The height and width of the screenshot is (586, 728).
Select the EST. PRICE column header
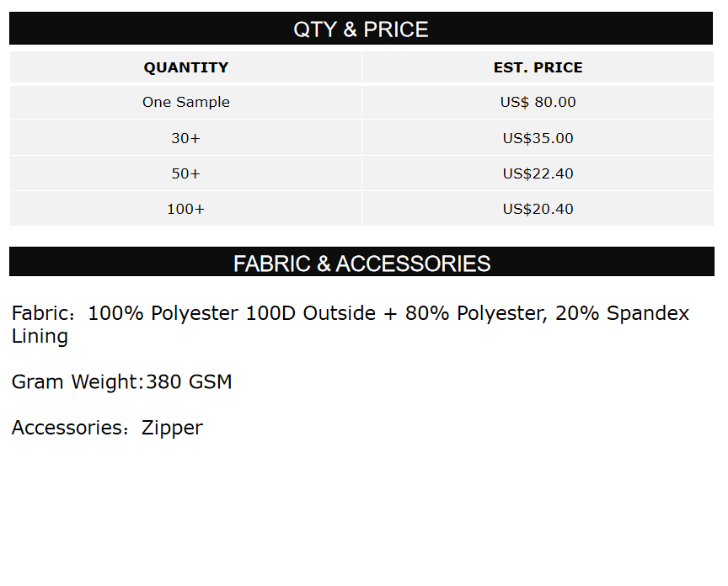pos(538,67)
